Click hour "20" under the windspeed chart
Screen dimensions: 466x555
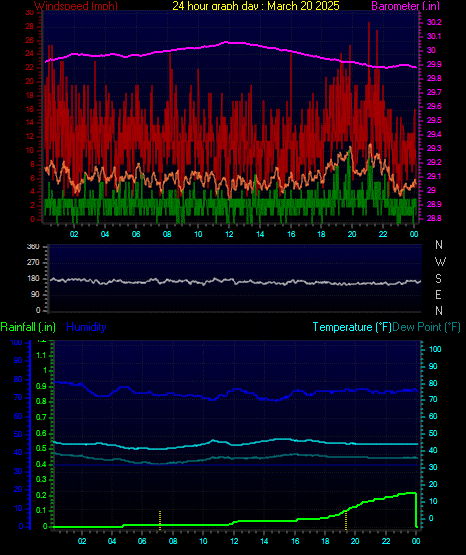click(352, 234)
